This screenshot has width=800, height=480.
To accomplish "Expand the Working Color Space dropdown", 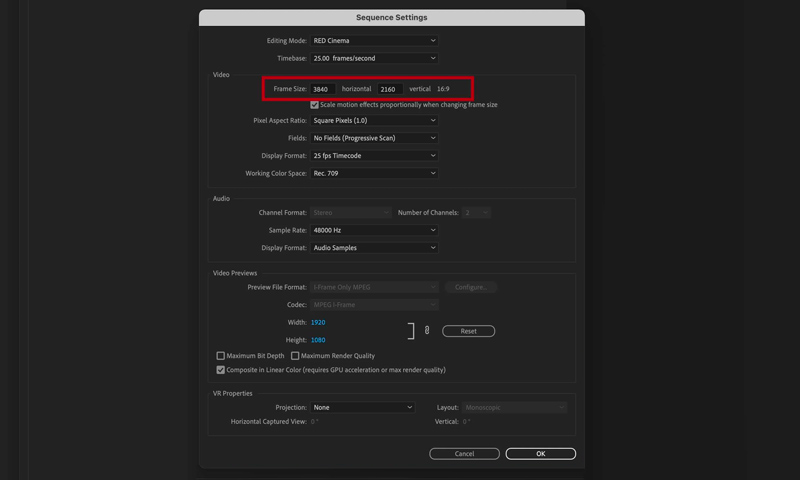I will (x=374, y=173).
